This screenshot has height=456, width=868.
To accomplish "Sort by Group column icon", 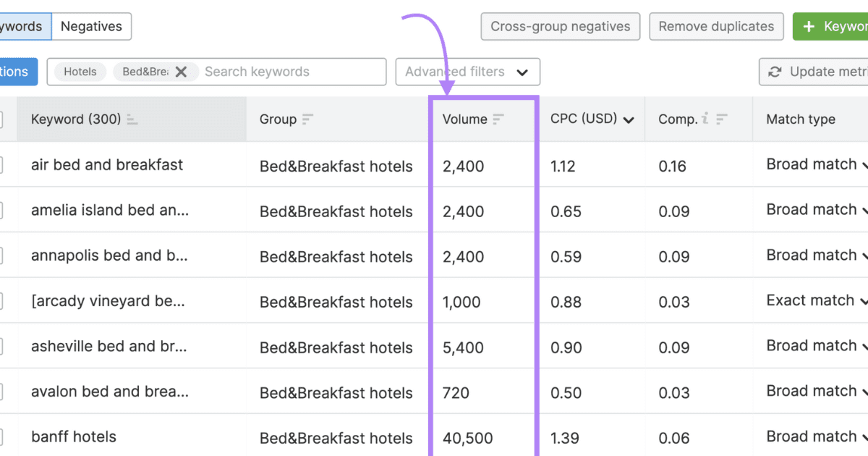I will [x=308, y=119].
